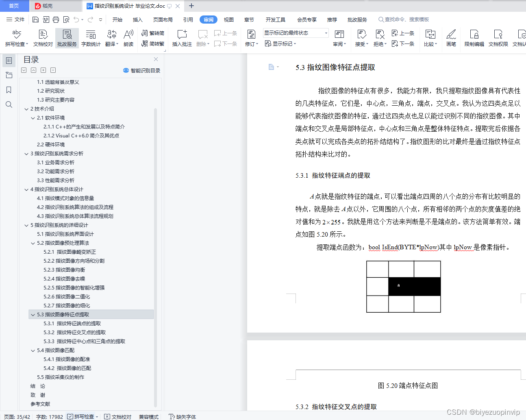This screenshot has height=420, width=526.
Task: Open search icon in left sidebar
Action: click(x=9, y=104)
